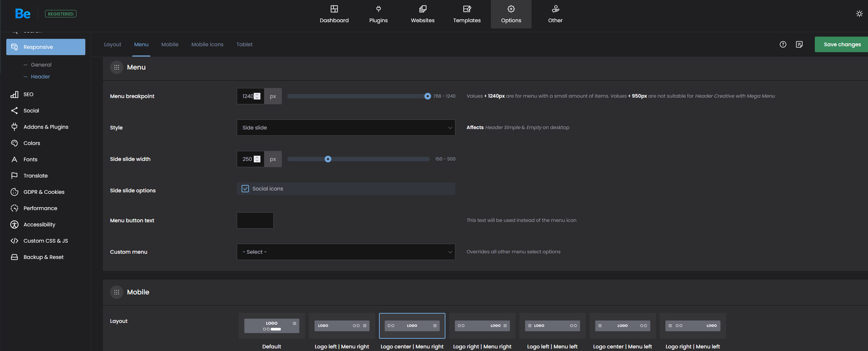The height and width of the screenshot is (351, 868).
Task: Click Side slide width stepper arrows
Action: coord(257,159)
